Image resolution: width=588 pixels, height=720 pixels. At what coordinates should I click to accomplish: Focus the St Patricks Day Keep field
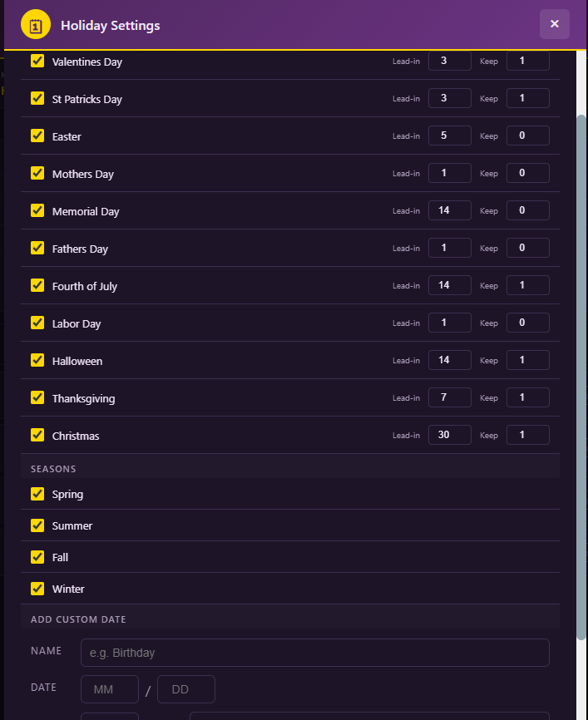[x=528, y=98]
